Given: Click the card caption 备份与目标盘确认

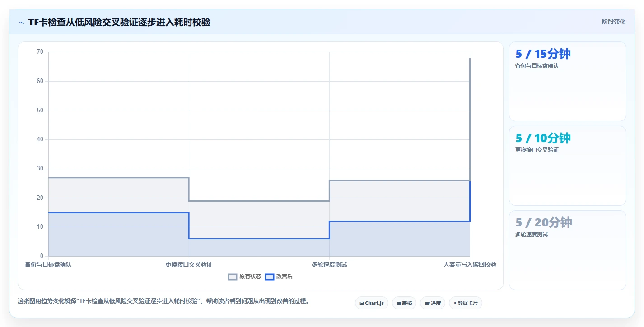Looking at the screenshot, I should pos(537,66).
